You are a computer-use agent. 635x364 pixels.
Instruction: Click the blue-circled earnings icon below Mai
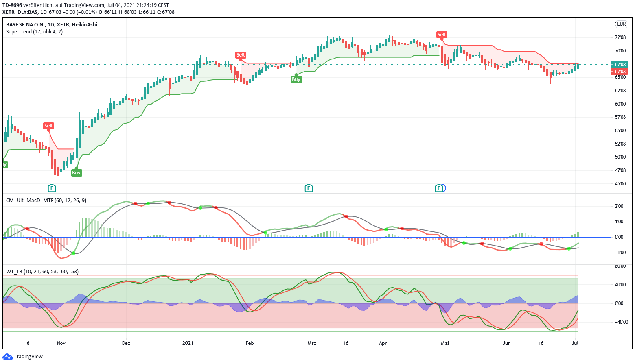439,188
